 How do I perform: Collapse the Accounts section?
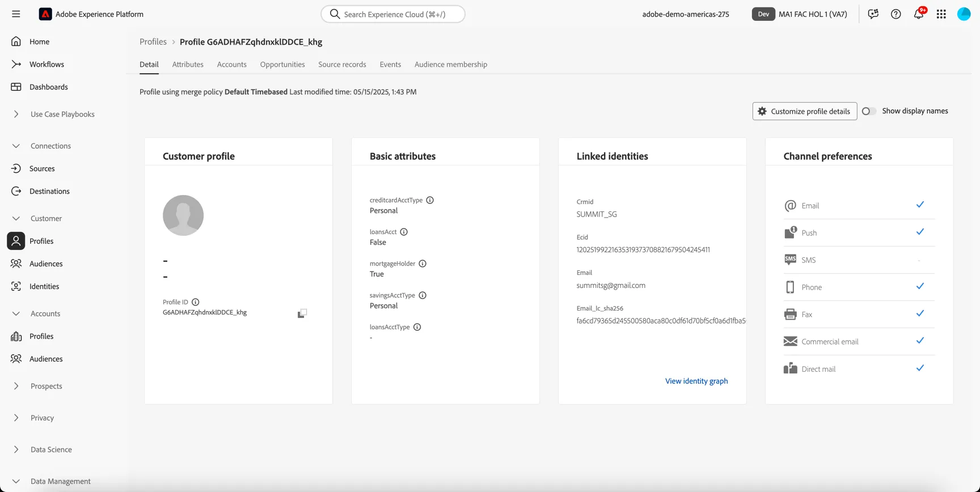[x=16, y=313]
